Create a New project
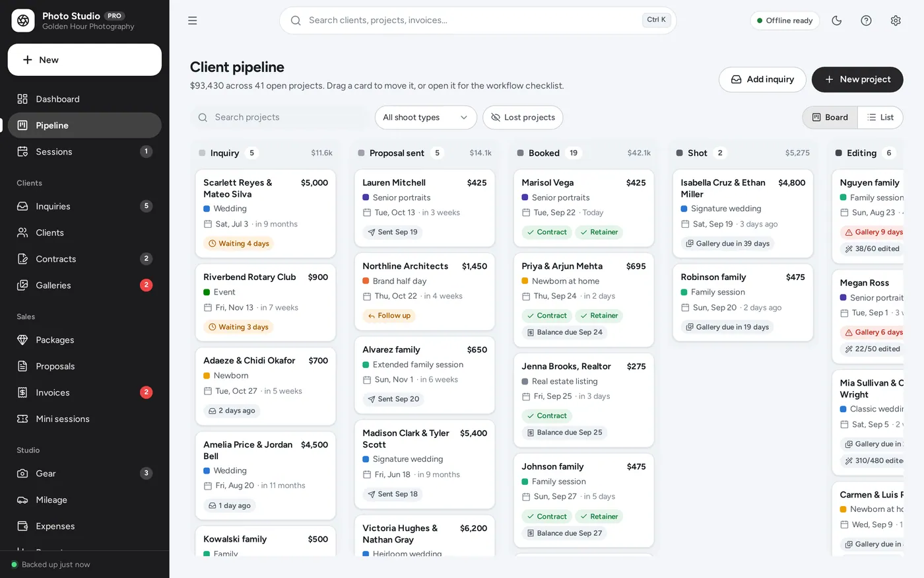924x578 pixels. click(857, 79)
